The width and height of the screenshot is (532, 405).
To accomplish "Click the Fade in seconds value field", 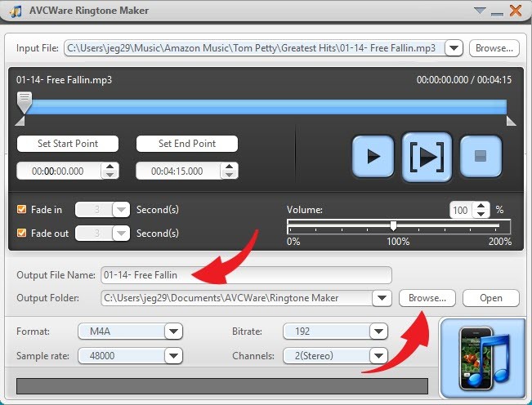I will tap(94, 210).
